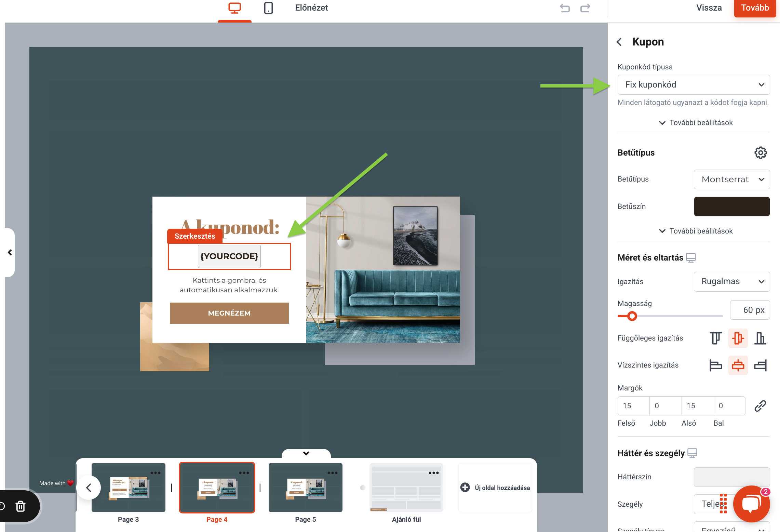Screen dimensions: 780x532
Task: Select the beige decorative image block
Action: (x=174, y=357)
